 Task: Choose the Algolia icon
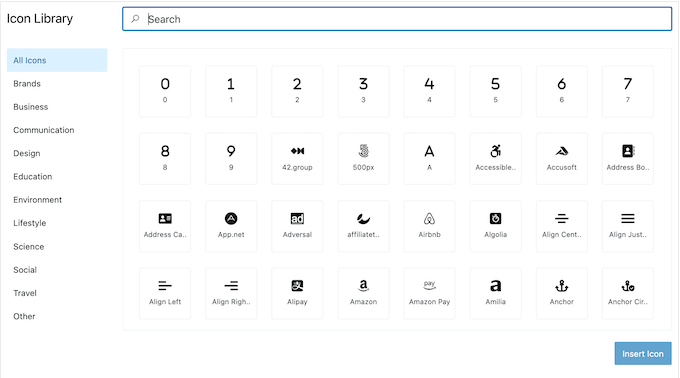[x=495, y=226]
